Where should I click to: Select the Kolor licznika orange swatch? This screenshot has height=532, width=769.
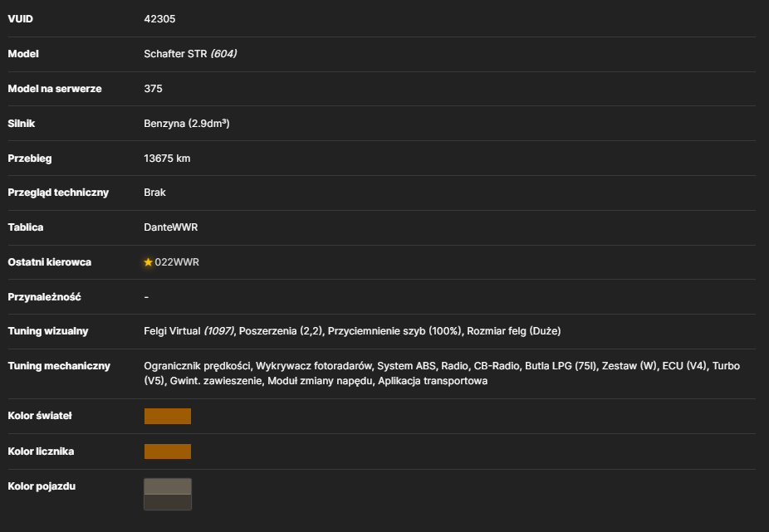click(x=168, y=451)
